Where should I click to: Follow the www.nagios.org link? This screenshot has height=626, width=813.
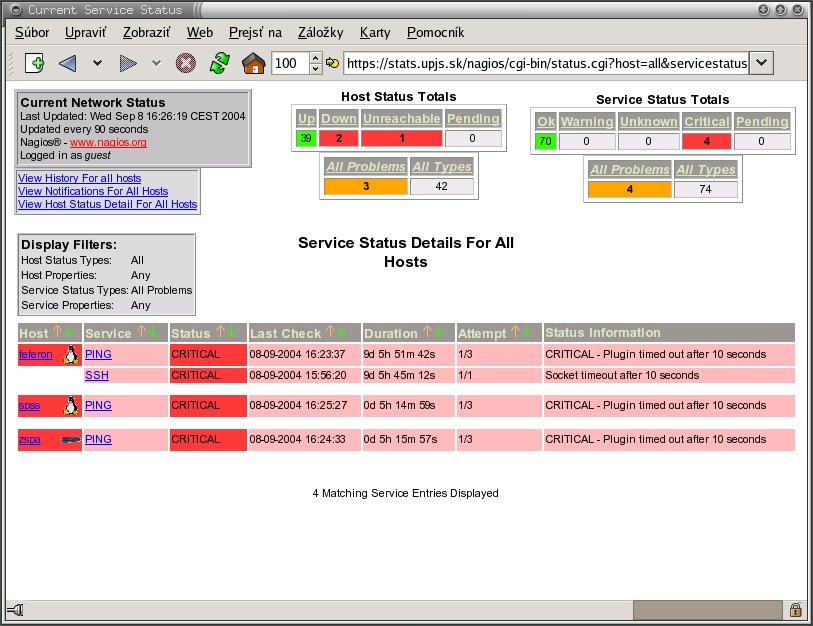point(108,142)
